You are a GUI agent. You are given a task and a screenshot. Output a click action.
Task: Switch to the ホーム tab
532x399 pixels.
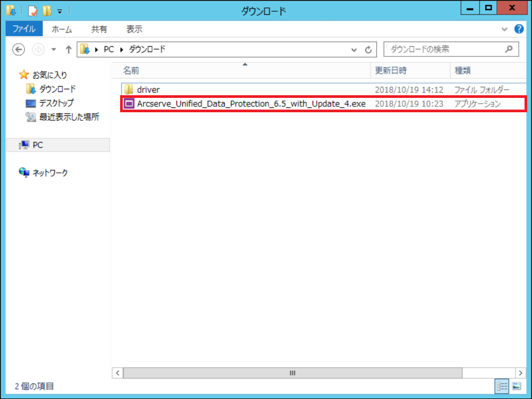point(62,29)
